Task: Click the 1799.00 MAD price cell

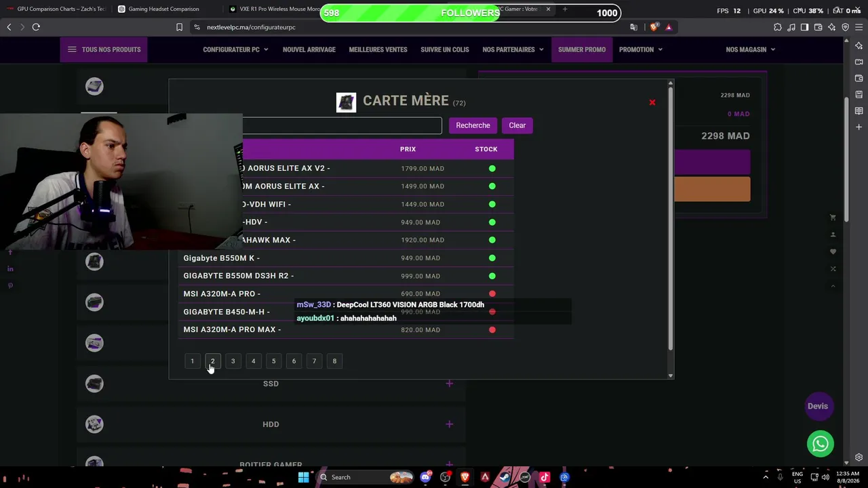Action: click(422, 168)
